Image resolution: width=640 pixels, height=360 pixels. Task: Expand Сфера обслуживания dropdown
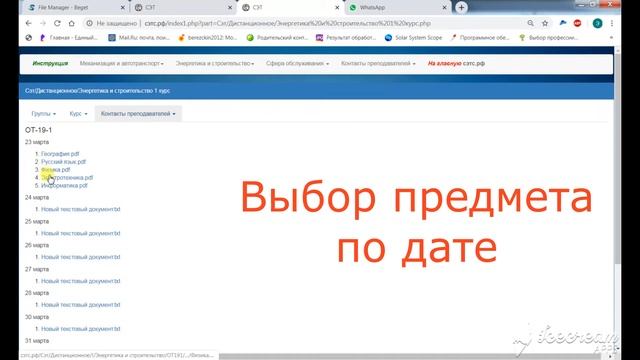pos(298,63)
